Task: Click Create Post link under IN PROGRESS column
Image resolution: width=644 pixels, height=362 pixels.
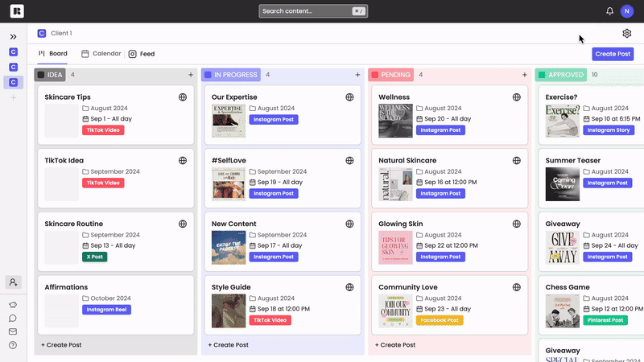Action: tap(228, 345)
